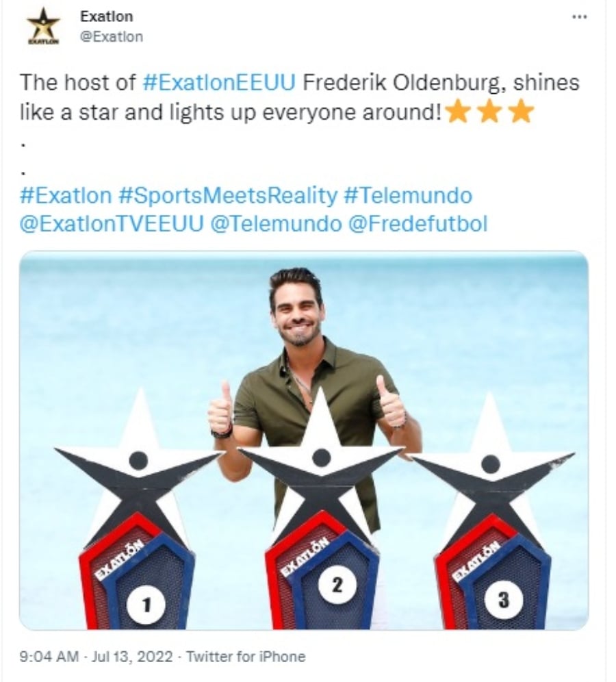Click the number 2 star podium in photo

(321, 509)
